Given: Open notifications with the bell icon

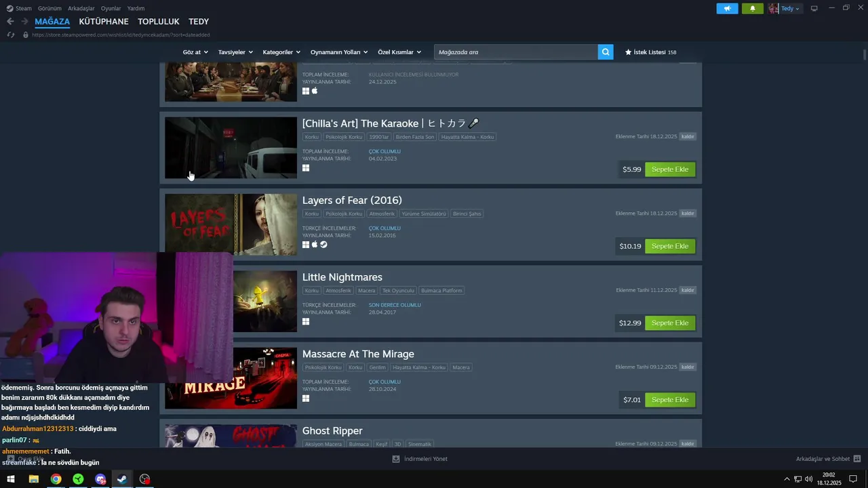Looking at the screenshot, I should tap(752, 8).
